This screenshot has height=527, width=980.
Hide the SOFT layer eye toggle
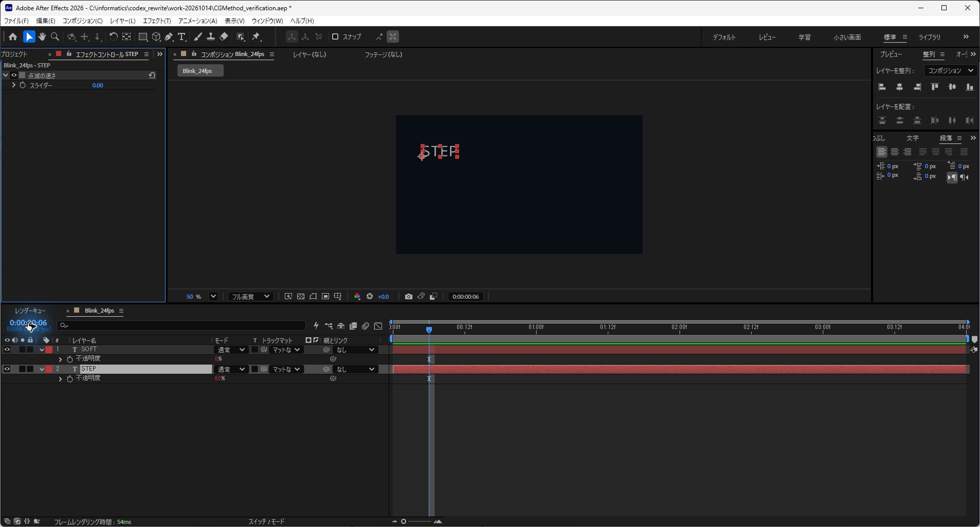pos(7,350)
